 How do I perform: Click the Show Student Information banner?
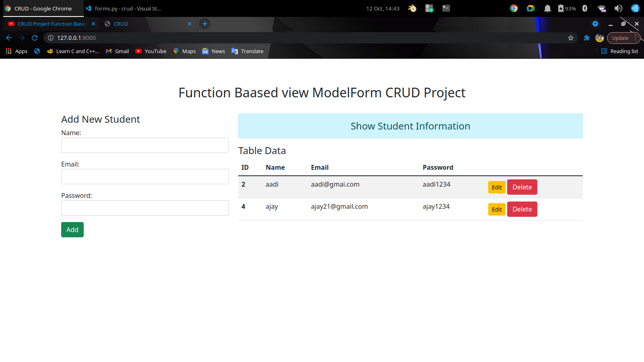click(410, 126)
